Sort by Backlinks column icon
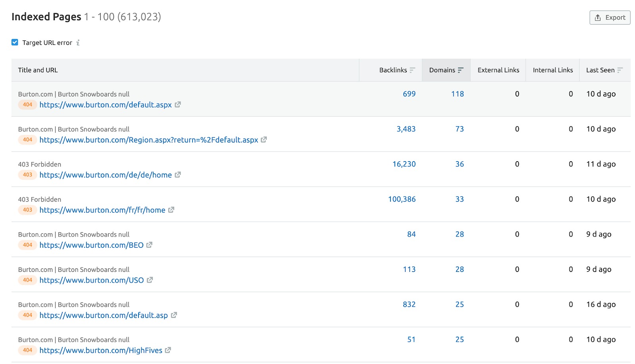Screen dimensions: 635x364 [x=412, y=70]
